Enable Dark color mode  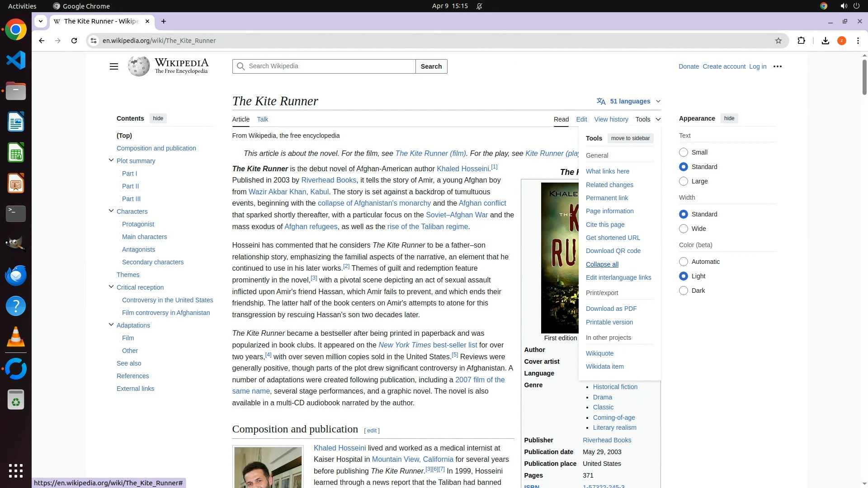(684, 291)
